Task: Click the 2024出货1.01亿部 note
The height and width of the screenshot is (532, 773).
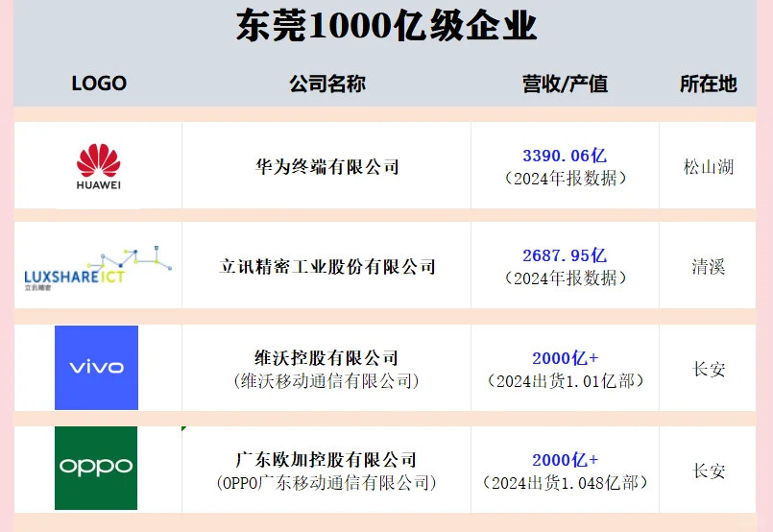Action: pyautogui.click(x=565, y=381)
